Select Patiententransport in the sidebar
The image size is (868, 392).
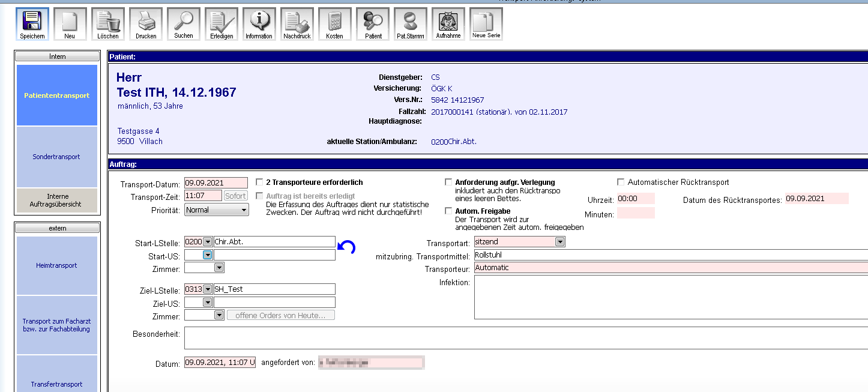(57, 95)
